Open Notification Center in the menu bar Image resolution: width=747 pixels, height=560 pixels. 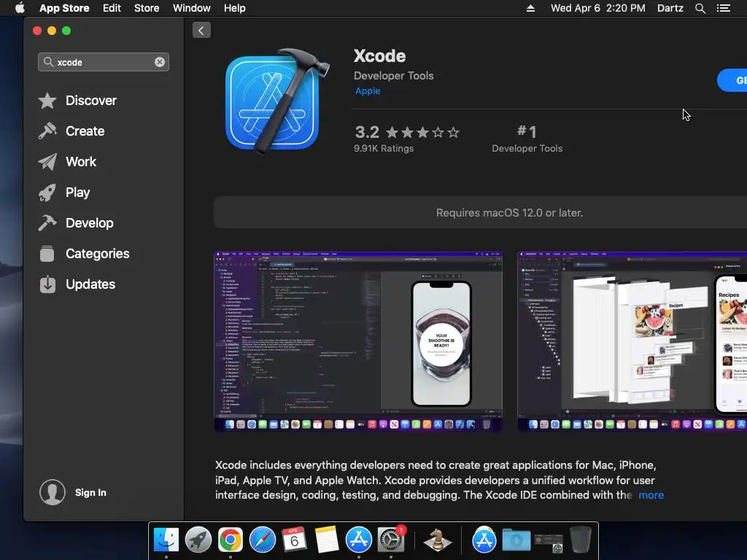[724, 8]
